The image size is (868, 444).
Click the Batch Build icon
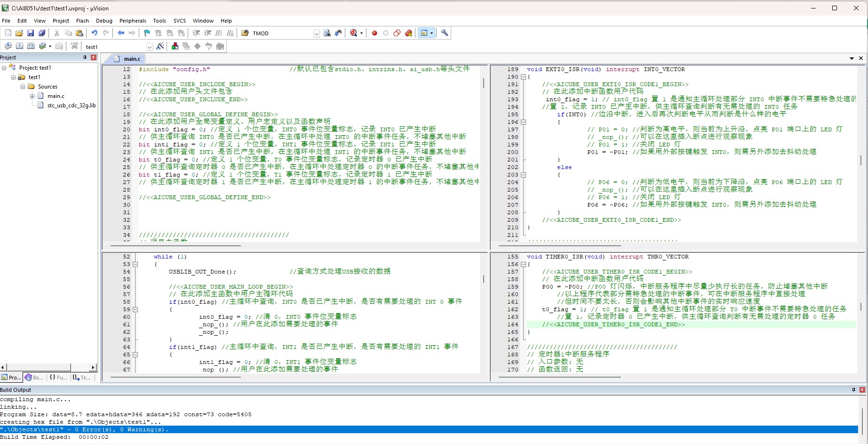coord(42,46)
